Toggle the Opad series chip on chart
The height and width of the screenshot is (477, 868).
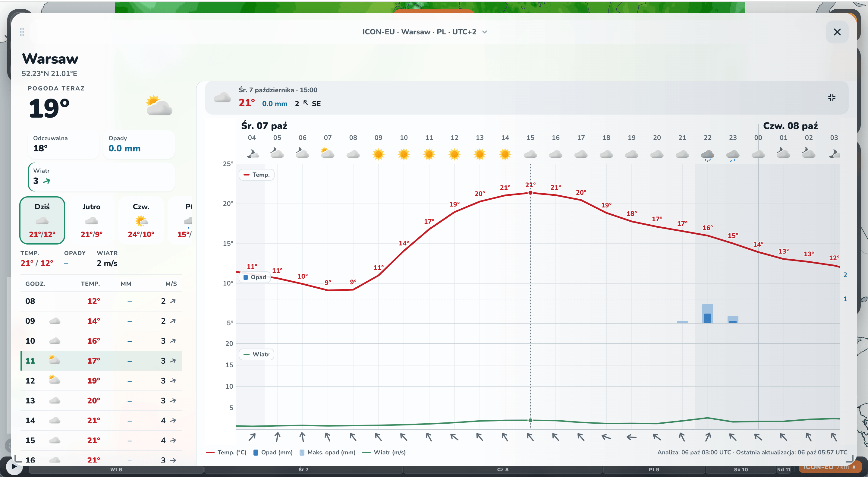[x=255, y=277]
